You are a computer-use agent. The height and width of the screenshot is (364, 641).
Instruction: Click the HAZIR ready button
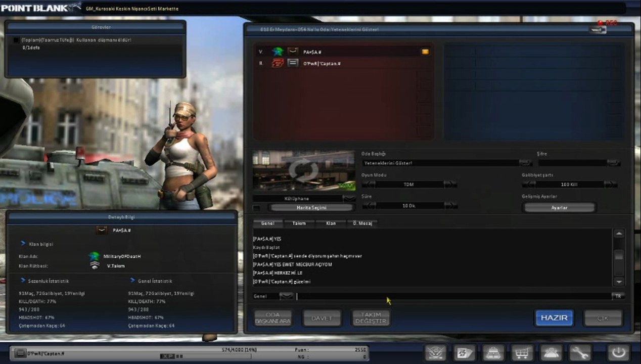554,318
